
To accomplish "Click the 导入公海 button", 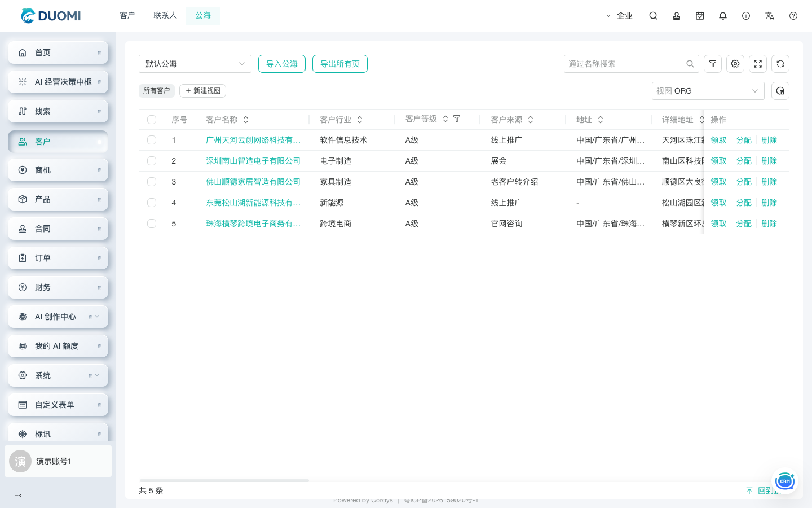I will 282,64.
